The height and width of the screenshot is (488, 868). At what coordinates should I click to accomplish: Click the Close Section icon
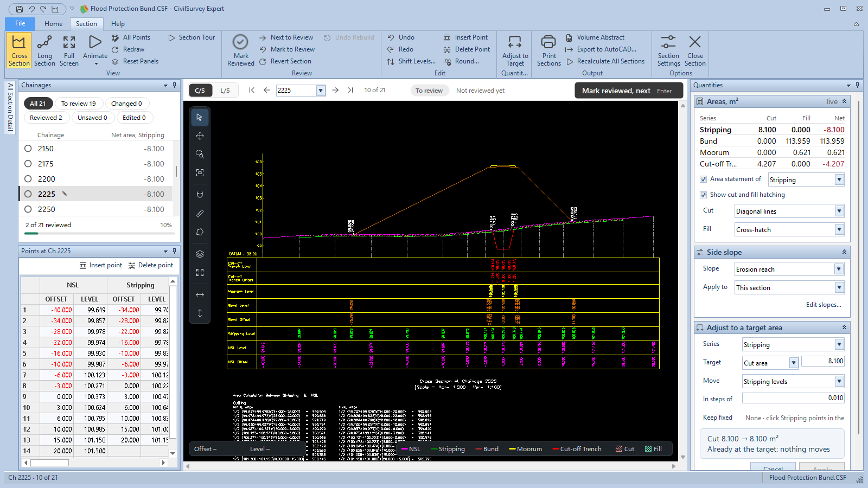[695, 42]
